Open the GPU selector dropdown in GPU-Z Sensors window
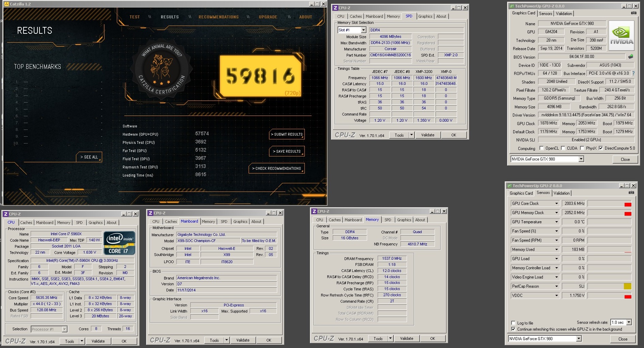The height and width of the screenshot is (348, 644). click(579, 339)
